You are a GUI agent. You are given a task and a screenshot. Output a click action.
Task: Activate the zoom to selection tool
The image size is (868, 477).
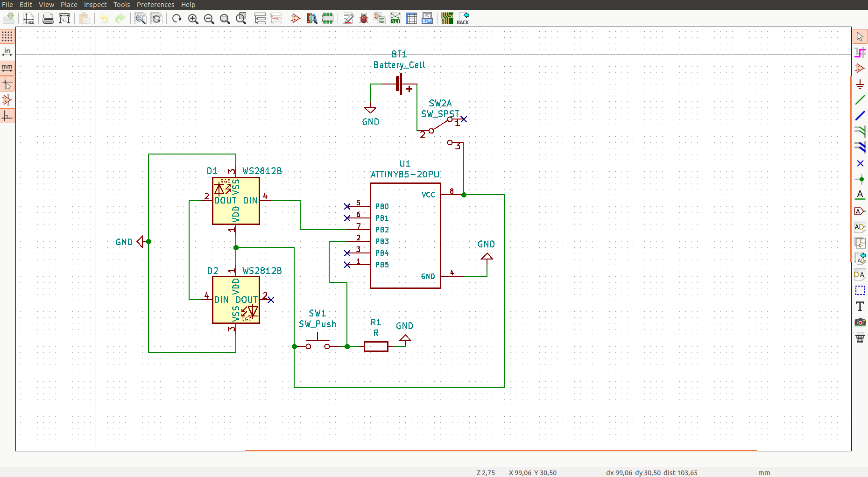click(x=241, y=18)
